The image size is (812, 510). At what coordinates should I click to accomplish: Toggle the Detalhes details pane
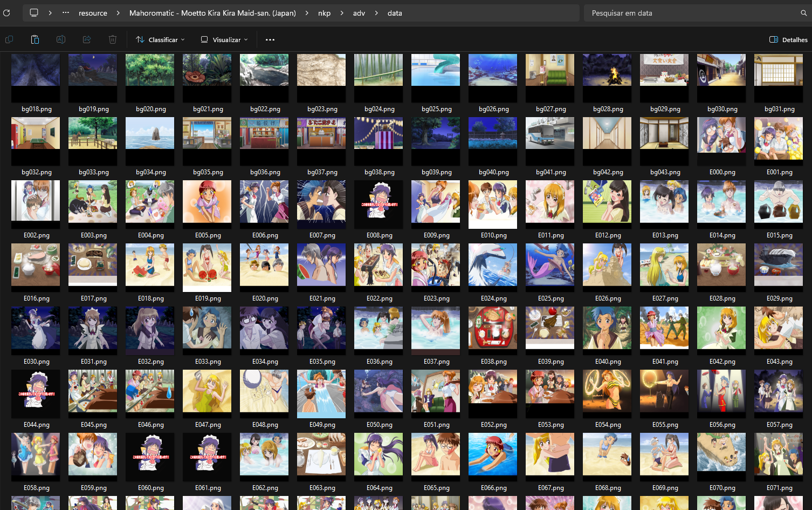(788, 40)
